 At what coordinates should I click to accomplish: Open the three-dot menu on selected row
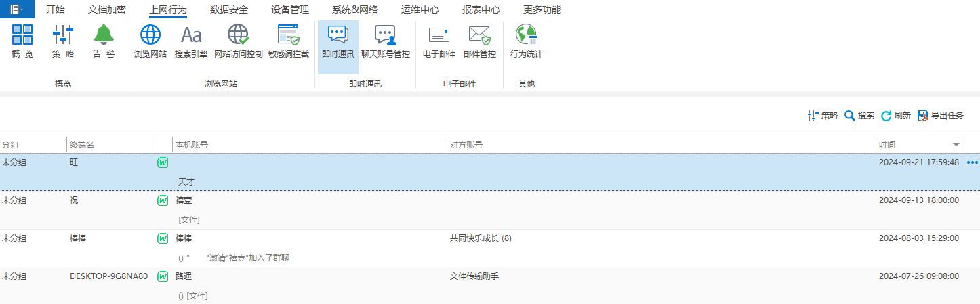tap(973, 162)
